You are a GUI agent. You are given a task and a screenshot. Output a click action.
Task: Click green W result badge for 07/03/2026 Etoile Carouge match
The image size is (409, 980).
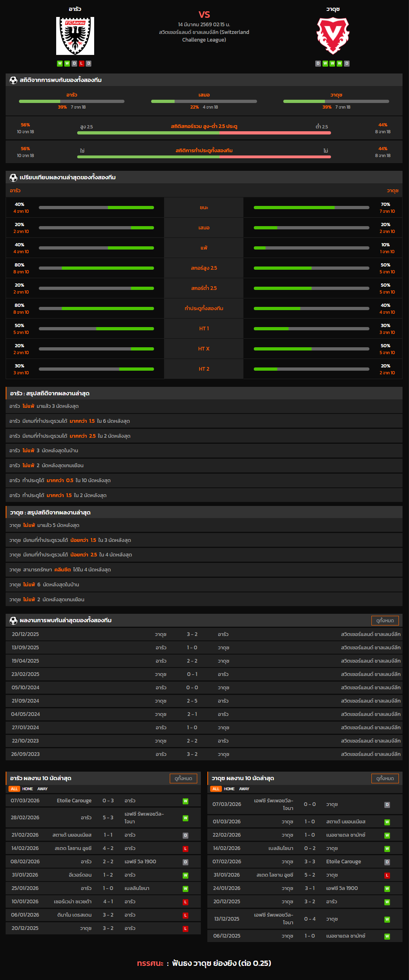186,801
